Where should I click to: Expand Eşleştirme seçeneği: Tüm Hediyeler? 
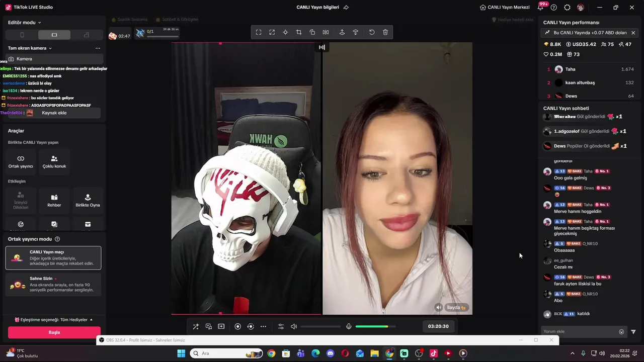click(54, 320)
